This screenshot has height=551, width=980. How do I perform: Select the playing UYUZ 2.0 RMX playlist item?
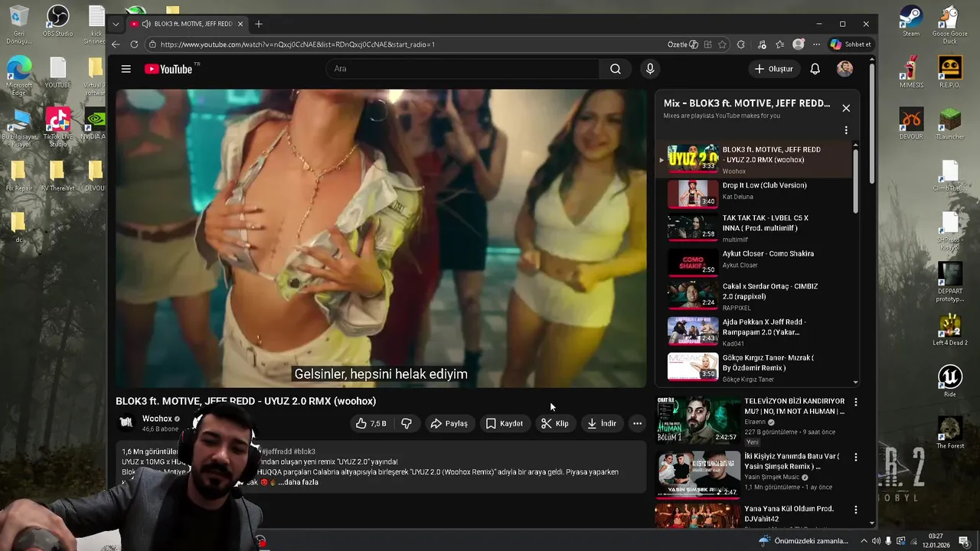tap(754, 160)
